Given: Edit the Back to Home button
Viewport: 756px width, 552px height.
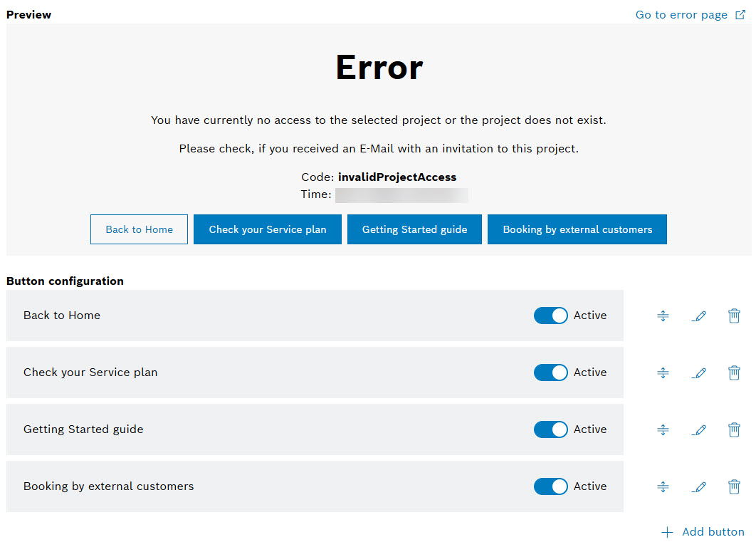Looking at the screenshot, I should coord(699,316).
